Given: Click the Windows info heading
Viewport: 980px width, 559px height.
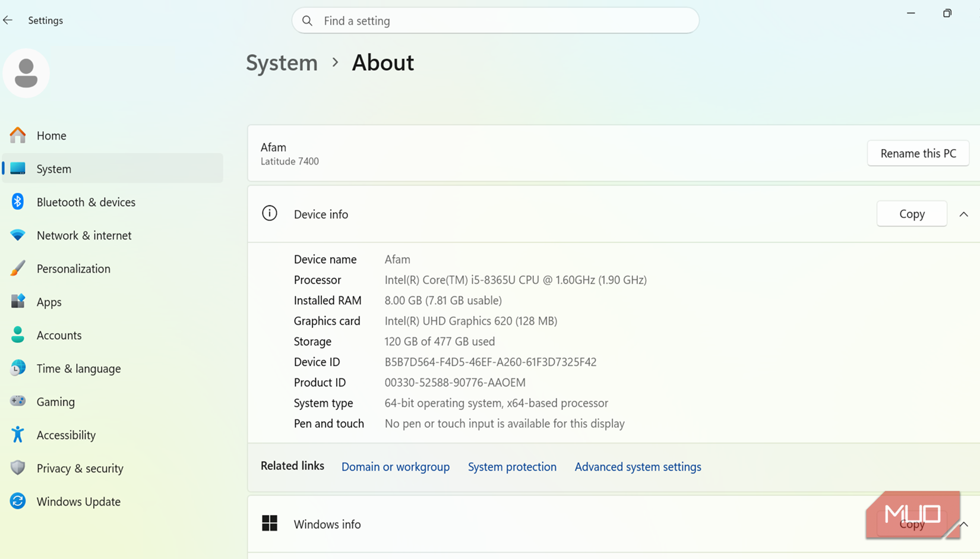Looking at the screenshot, I should 327,525.
